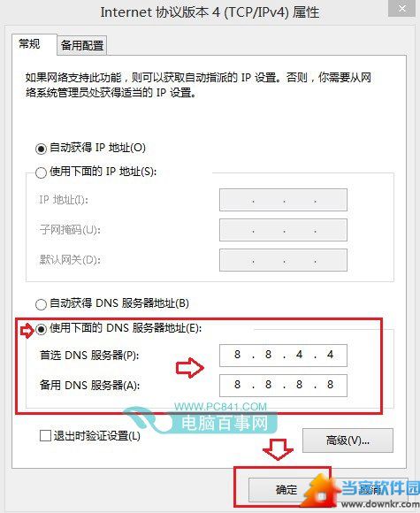This screenshot has width=420, height=513.
Task: Click the first octet of preferred DNS
Action: tap(238, 355)
